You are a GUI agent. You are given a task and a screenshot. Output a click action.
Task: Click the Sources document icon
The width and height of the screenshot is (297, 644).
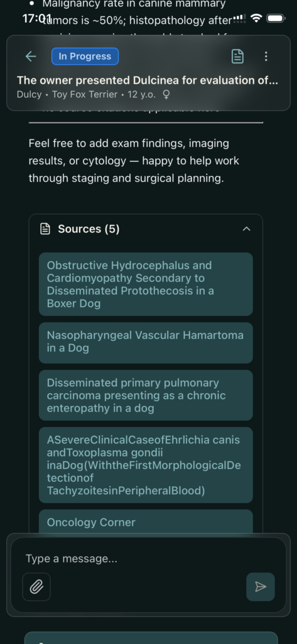coord(45,229)
